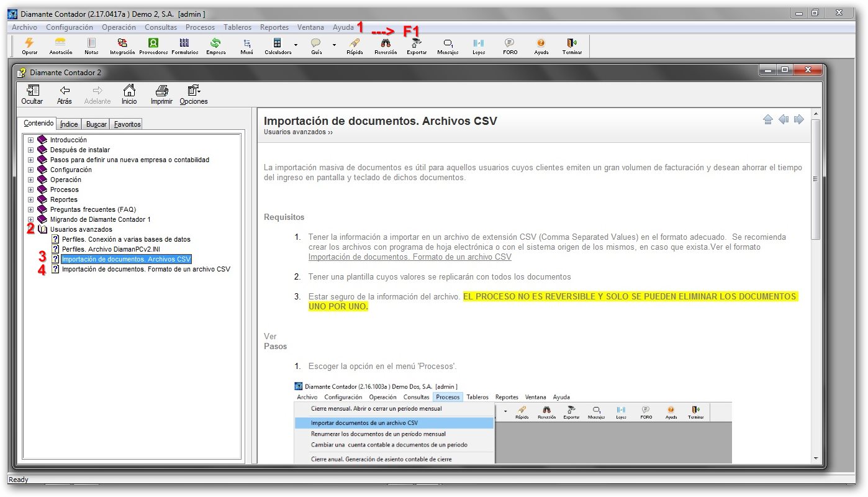Click the Ocultar button in help window
Screen dimensions: 868x497
pyautogui.click(x=32, y=94)
